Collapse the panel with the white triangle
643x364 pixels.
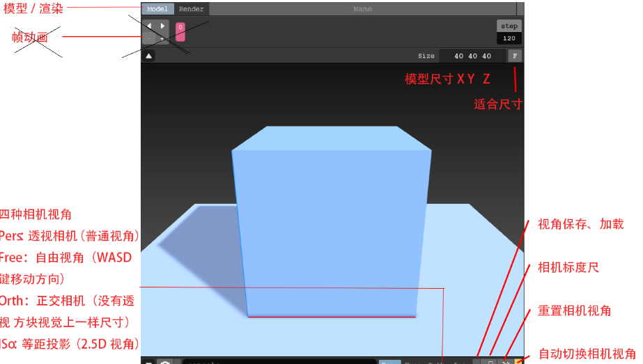click(149, 56)
